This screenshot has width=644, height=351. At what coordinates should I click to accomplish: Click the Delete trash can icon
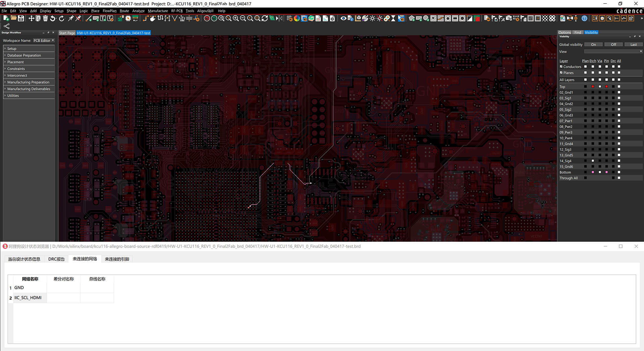[45, 18]
